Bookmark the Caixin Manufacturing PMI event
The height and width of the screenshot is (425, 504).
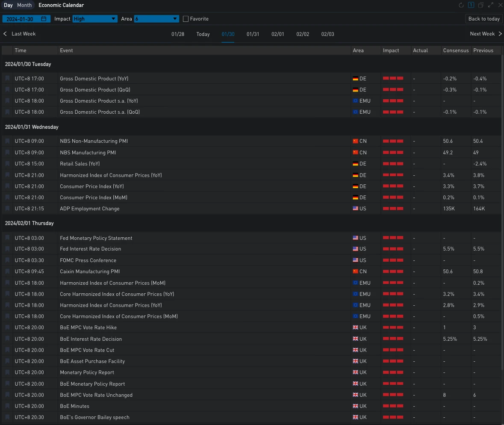[7, 272]
